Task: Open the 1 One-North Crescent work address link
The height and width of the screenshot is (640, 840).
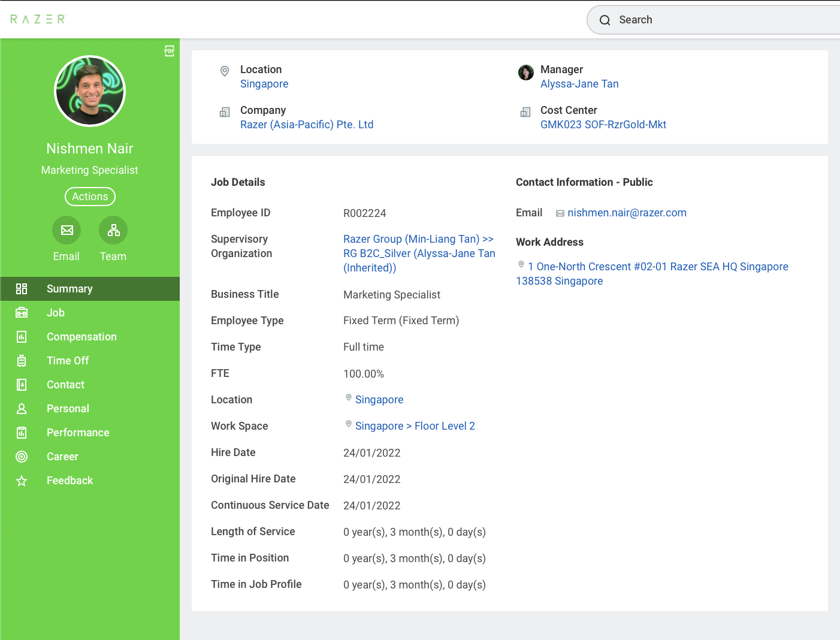Action: point(652,274)
